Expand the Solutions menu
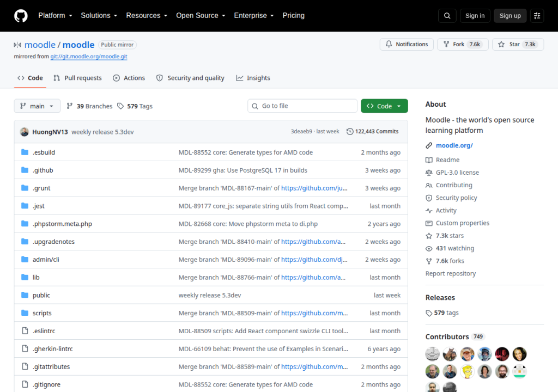This screenshot has width=558, height=392. point(99,16)
